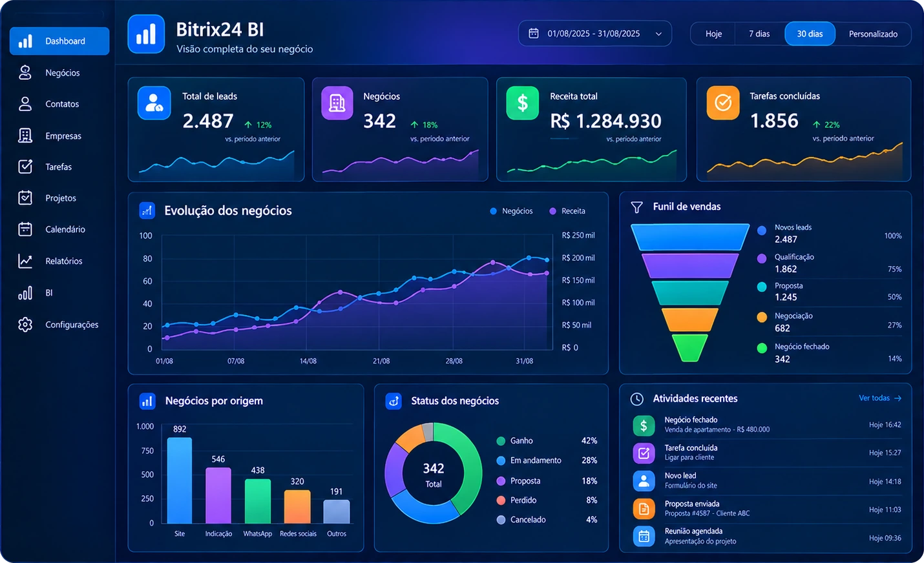Click the Reunião agendada calendar icon
This screenshot has width=924, height=563.
(644, 537)
